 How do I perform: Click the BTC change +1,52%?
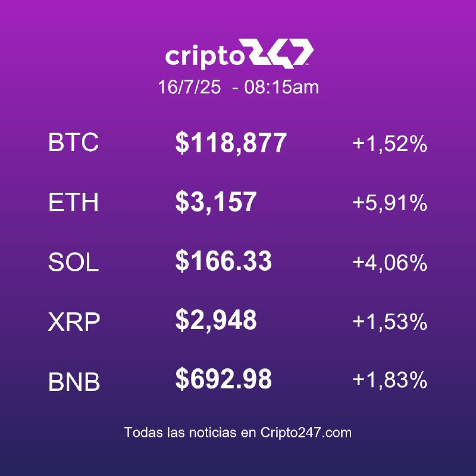pos(390,143)
